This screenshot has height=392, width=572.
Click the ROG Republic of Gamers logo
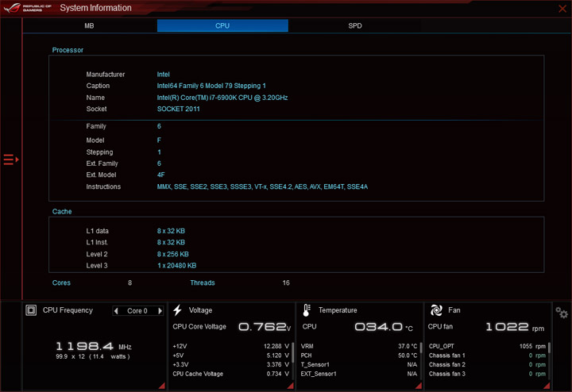click(28, 8)
